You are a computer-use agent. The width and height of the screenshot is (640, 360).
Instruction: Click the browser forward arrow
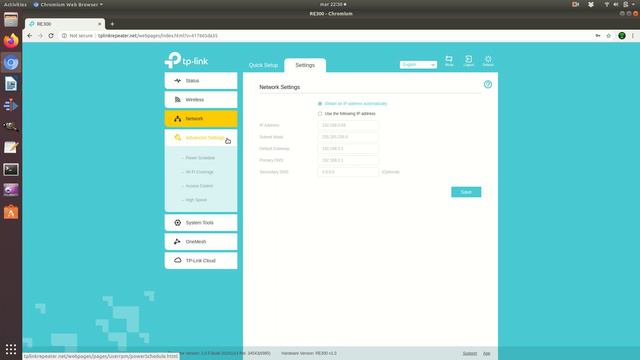[x=40, y=36]
